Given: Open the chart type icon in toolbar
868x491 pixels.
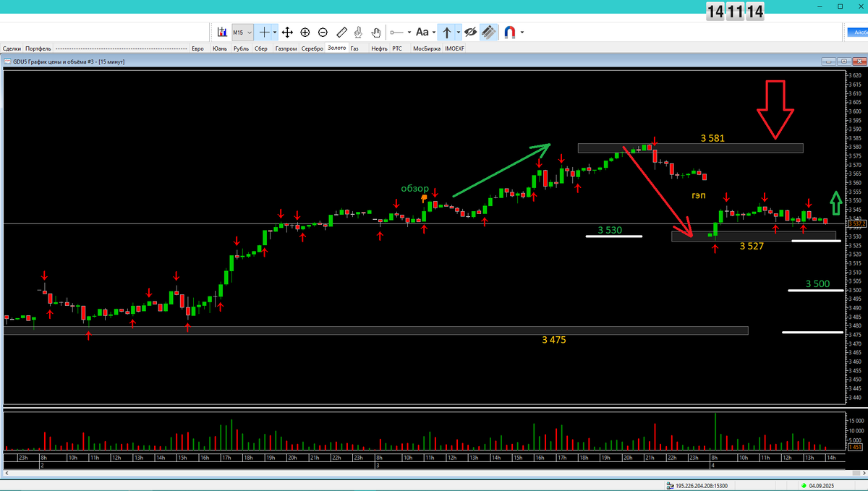Looking at the screenshot, I should (222, 33).
